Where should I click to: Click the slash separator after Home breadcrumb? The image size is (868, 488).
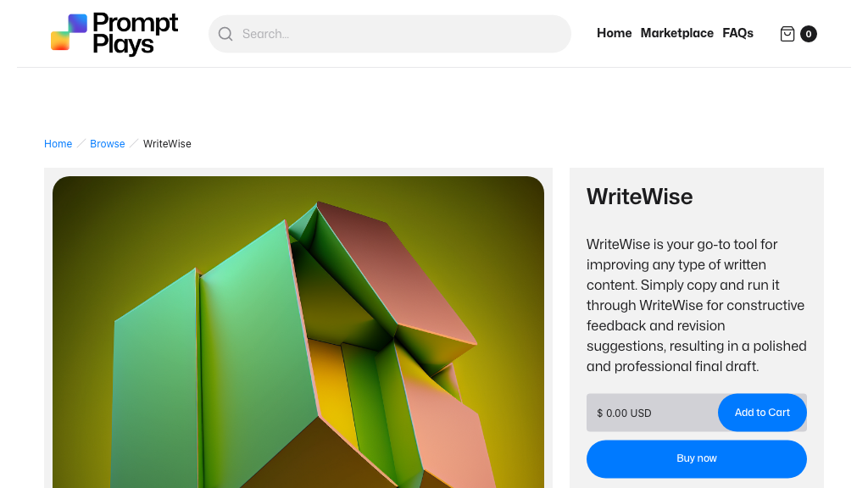point(81,144)
